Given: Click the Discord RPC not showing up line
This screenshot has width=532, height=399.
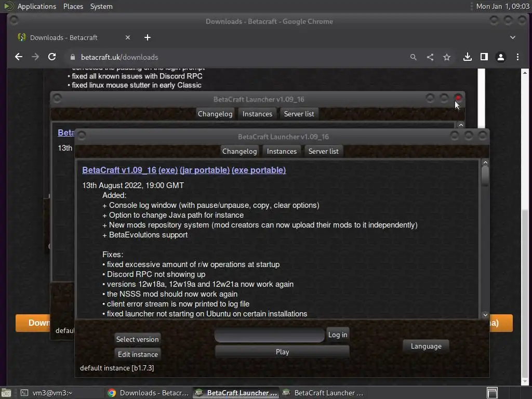Looking at the screenshot, I should [154, 274].
